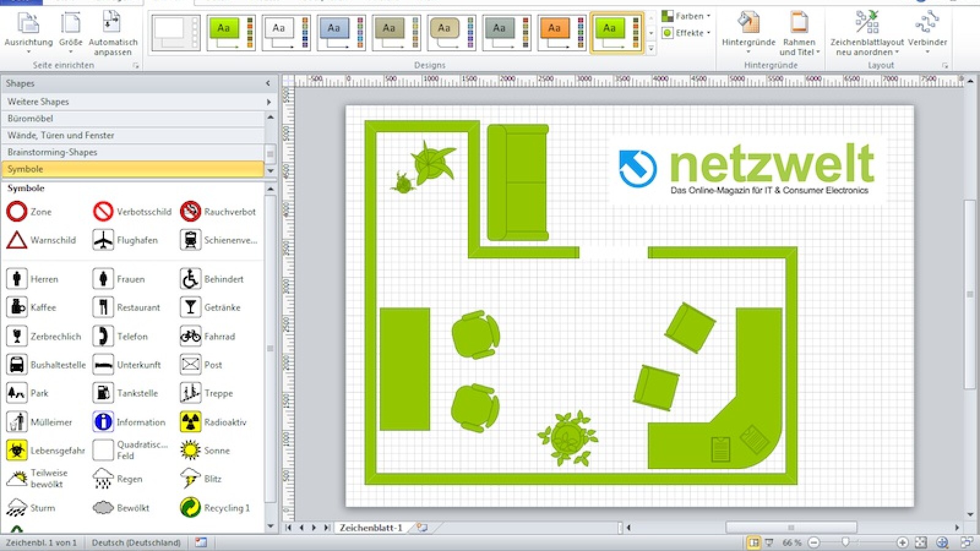Choose the Radioaktiv symbol
This screenshot has width=980, height=551.
point(190,422)
